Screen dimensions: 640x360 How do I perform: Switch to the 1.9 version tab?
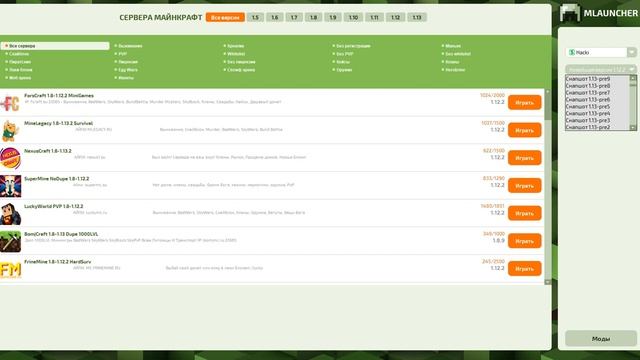[333, 18]
